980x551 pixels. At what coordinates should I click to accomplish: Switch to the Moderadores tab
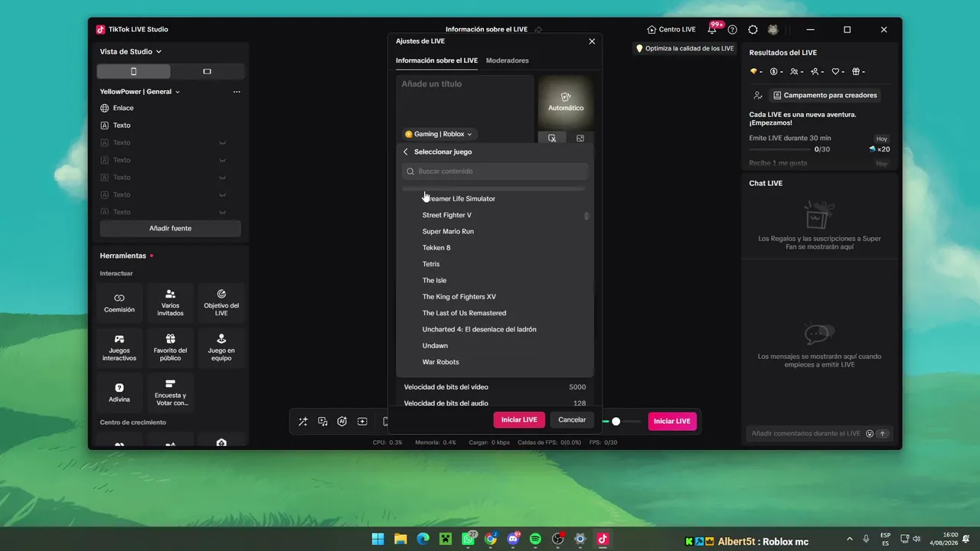(x=507, y=60)
